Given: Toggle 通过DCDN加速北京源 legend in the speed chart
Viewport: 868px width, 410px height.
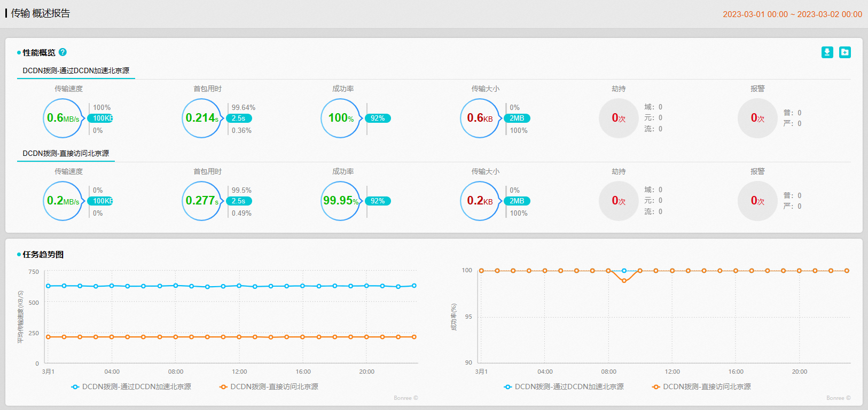Looking at the screenshot, I should (x=131, y=387).
